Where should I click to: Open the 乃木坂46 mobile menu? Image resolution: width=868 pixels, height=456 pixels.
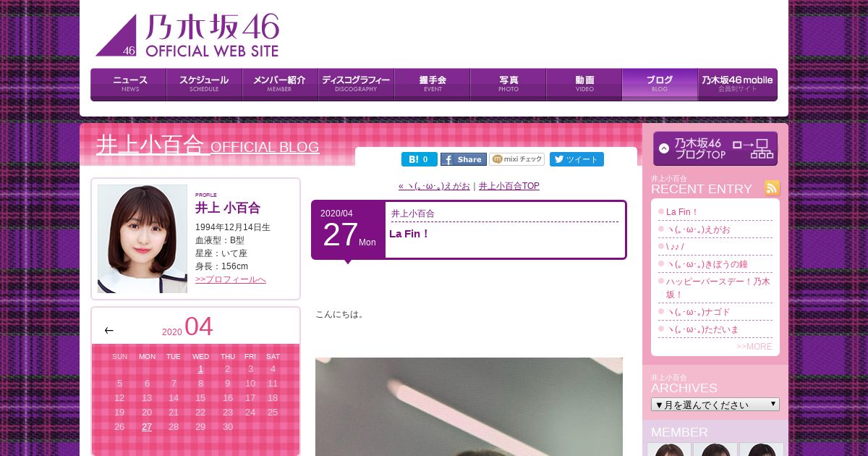click(737, 84)
